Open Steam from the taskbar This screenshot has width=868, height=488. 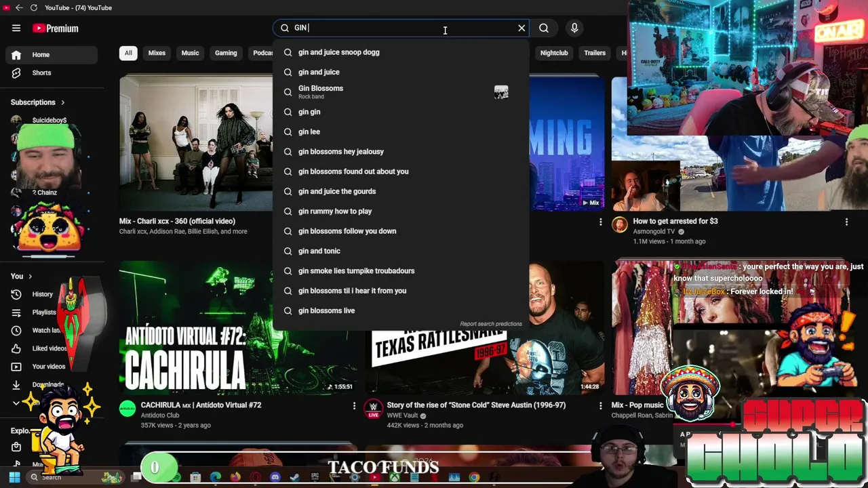(294, 477)
